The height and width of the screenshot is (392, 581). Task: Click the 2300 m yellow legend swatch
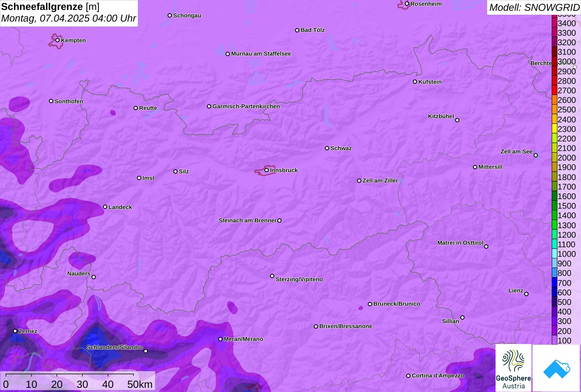(x=554, y=129)
